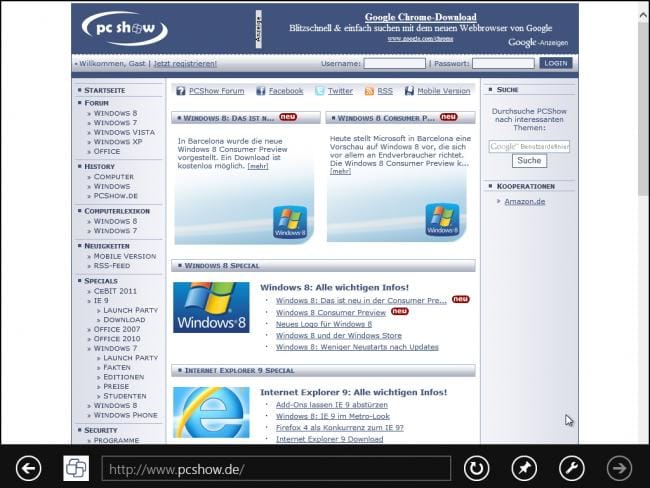This screenshot has height=488, width=650.
Task: Go back with the back arrow button
Action: [x=28, y=468]
